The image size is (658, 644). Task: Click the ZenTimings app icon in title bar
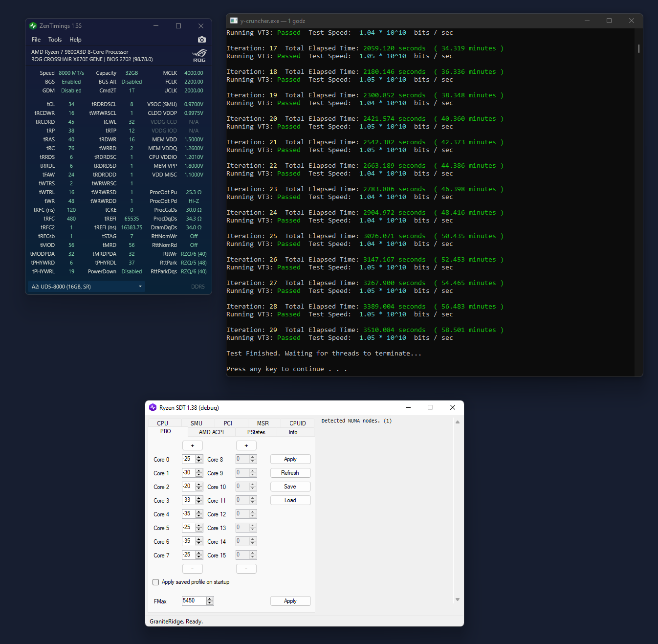[x=33, y=26]
